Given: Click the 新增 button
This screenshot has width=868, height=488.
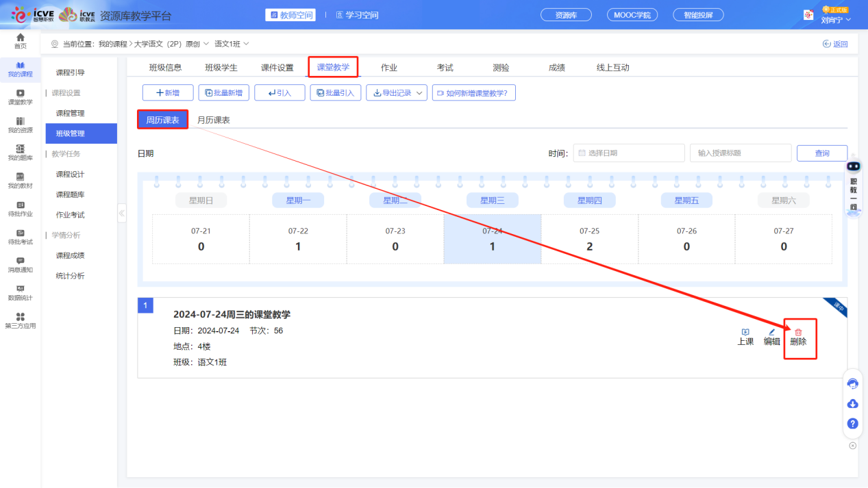Looking at the screenshot, I should pos(167,92).
